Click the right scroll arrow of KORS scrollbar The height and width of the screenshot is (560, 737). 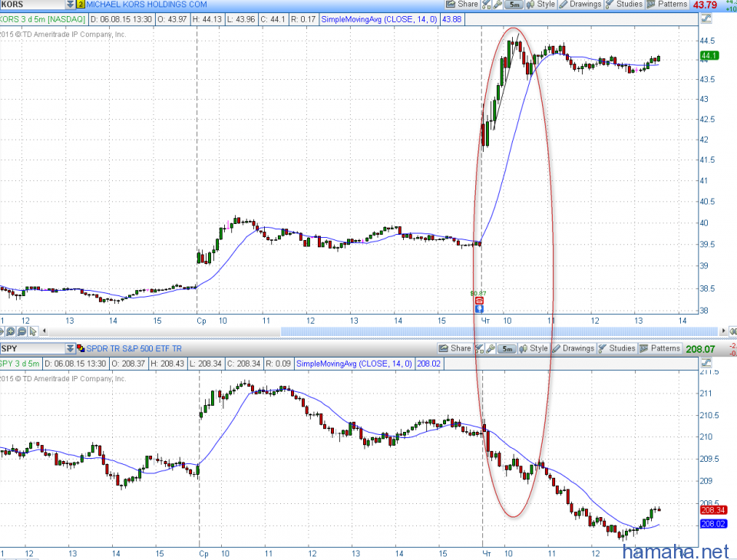point(723,331)
